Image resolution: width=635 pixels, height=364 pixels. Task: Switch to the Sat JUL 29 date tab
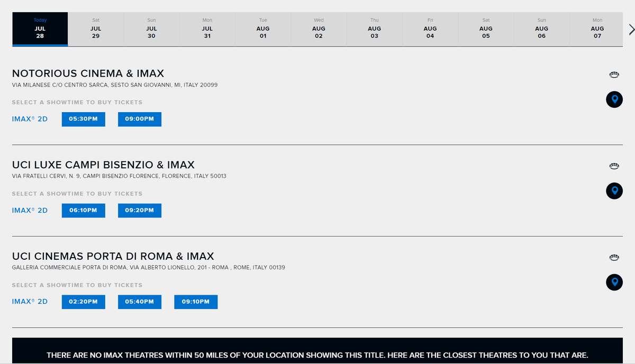point(96,29)
